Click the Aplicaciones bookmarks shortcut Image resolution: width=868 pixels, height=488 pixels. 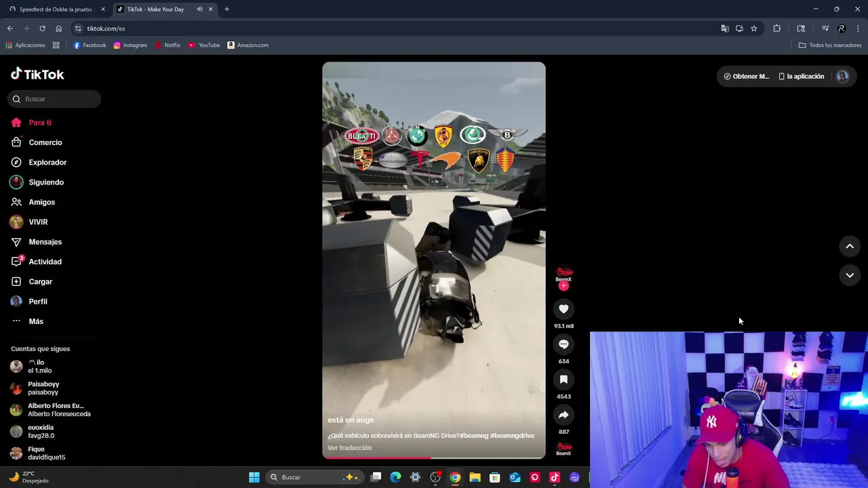pos(25,45)
